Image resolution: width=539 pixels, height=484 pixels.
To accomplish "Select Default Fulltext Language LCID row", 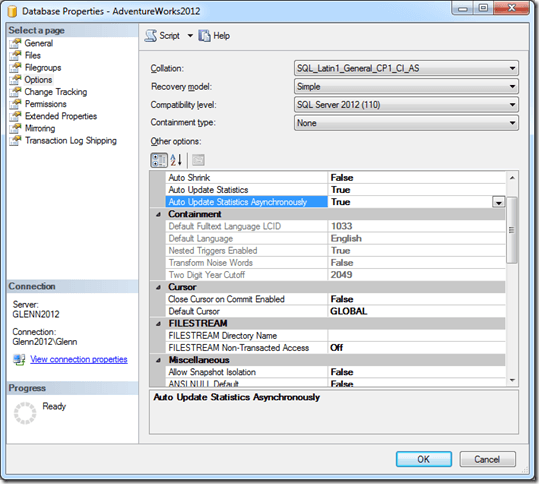I will (x=335, y=226).
